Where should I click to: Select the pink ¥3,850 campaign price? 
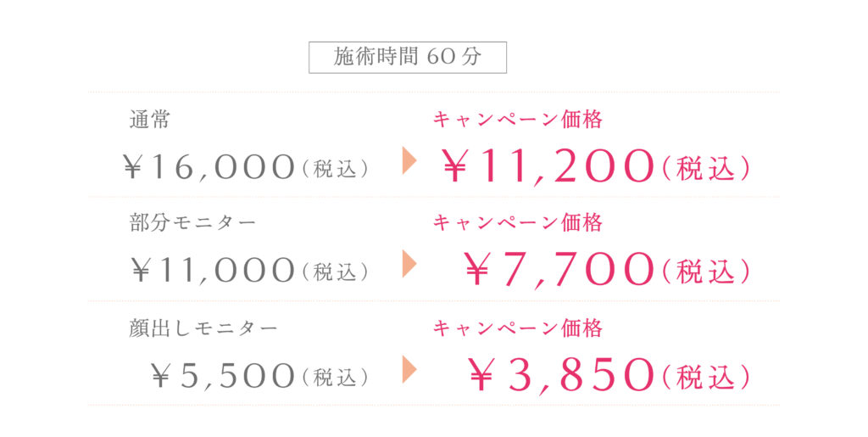point(561,376)
